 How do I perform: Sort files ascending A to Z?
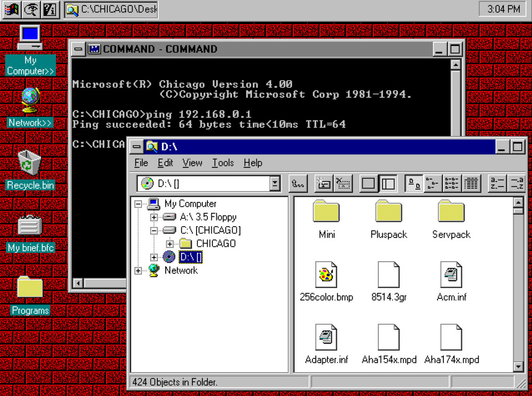497,184
